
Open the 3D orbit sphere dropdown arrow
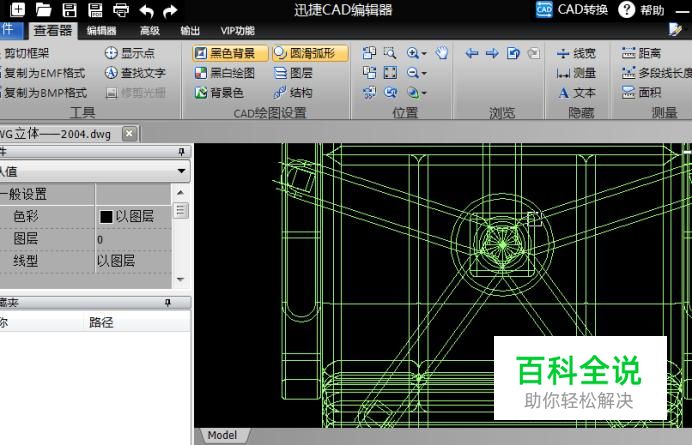coord(424,93)
